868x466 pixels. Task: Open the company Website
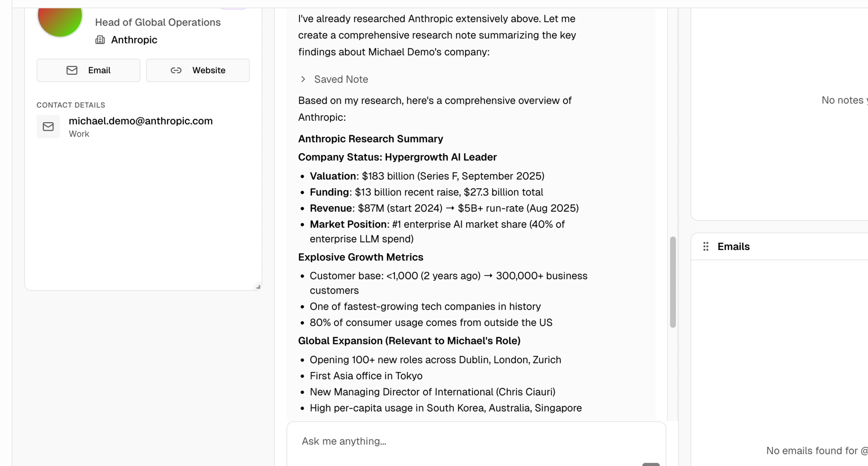pyautogui.click(x=198, y=70)
